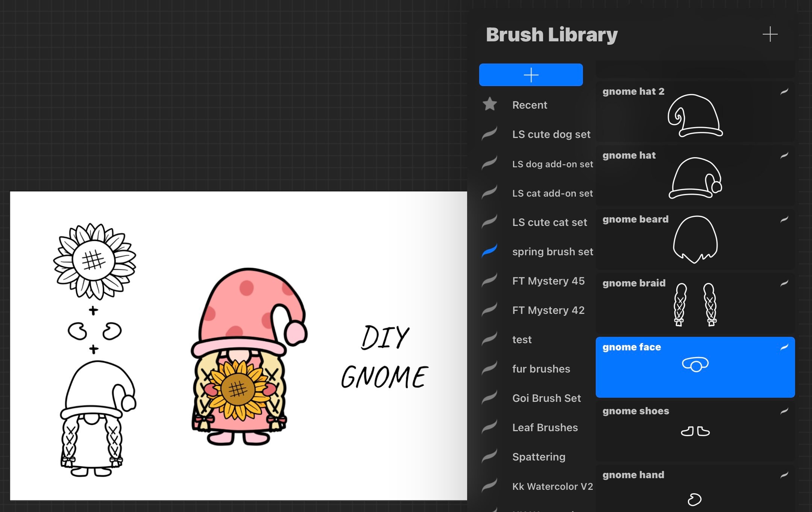This screenshot has width=812, height=512.
Task: Open the LS dog add-on set
Action: click(537, 164)
